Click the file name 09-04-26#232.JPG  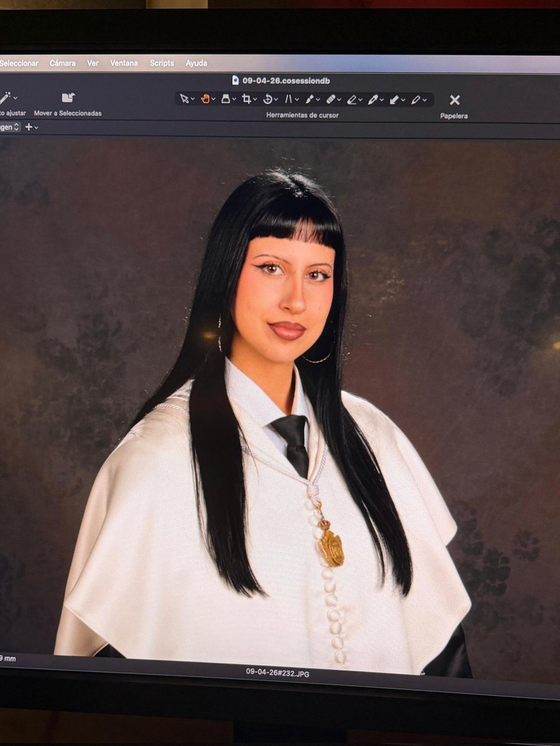(277, 673)
